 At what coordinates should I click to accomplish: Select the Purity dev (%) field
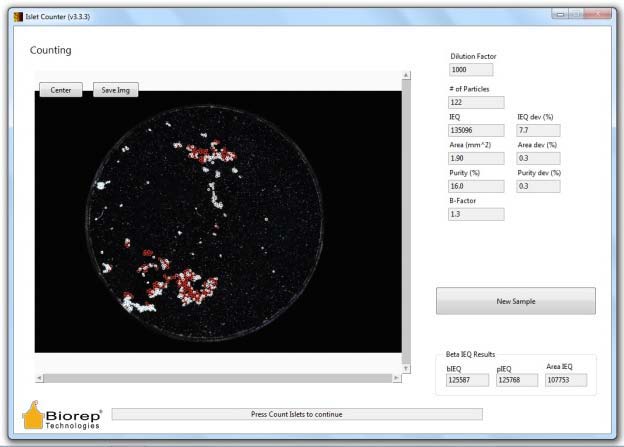(x=538, y=186)
